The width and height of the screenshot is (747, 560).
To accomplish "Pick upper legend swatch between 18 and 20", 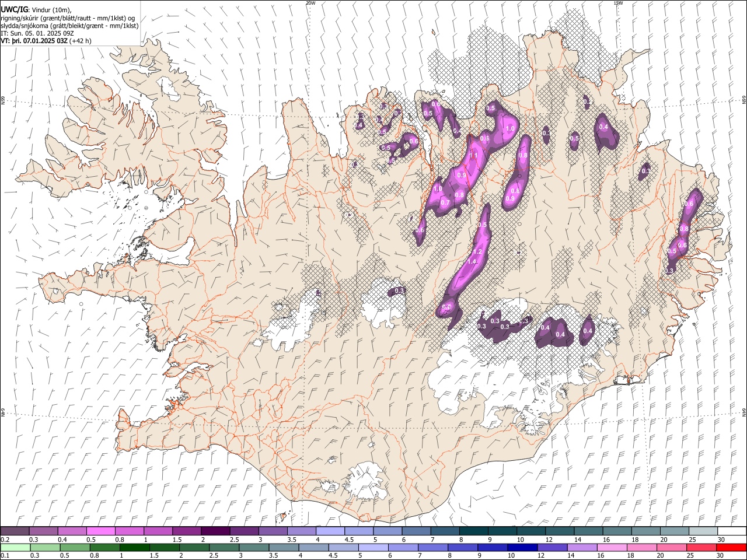I will click(x=646, y=531).
